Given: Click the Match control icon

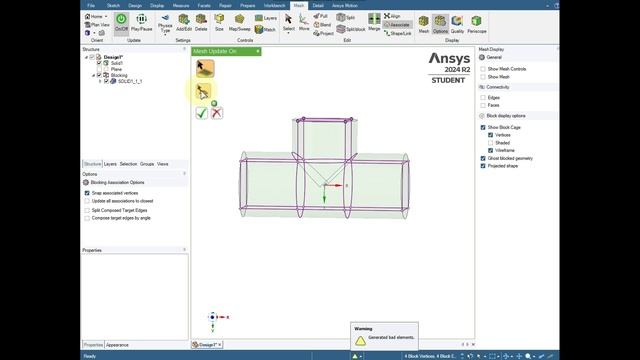Looking at the screenshot, I should point(265,29).
